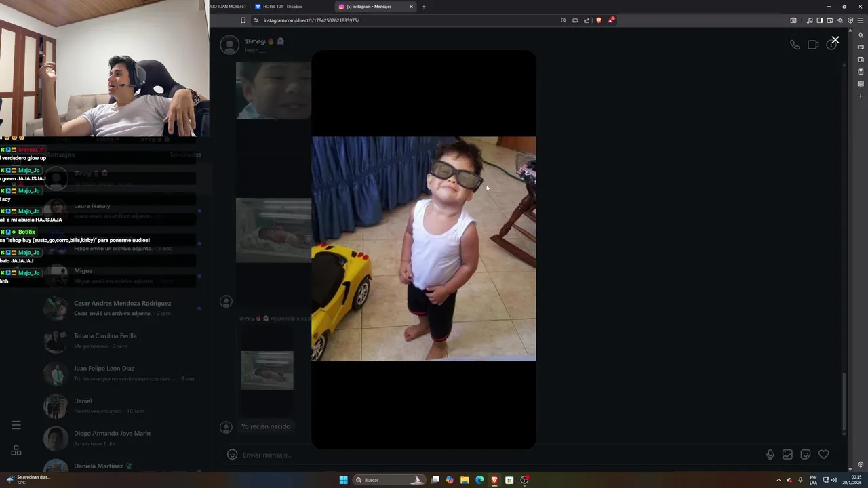Viewport: 868px width, 488px height.
Task: Open Brave Shields lion icon
Action: point(598,20)
